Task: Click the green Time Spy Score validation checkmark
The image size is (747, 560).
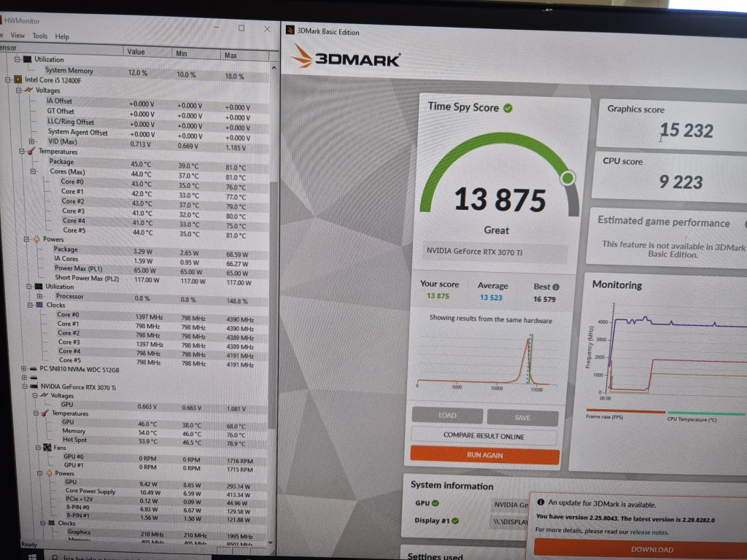Action: click(x=508, y=108)
